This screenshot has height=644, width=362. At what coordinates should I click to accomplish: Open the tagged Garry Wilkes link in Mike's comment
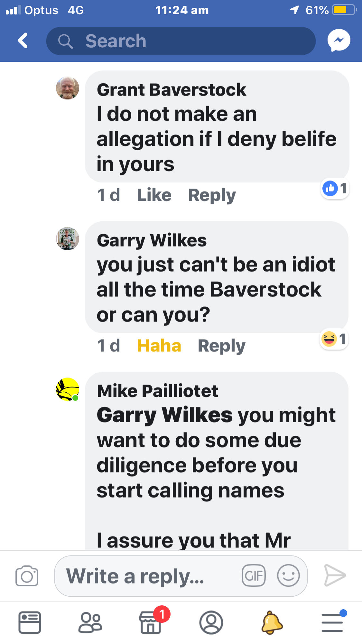165,415
